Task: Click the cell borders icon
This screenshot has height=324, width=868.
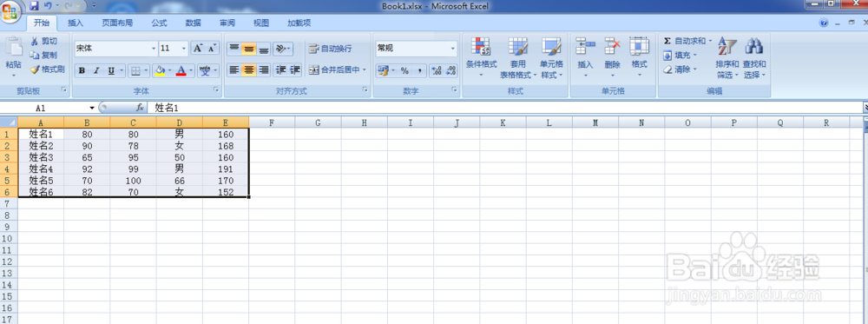Action: [x=135, y=70]
